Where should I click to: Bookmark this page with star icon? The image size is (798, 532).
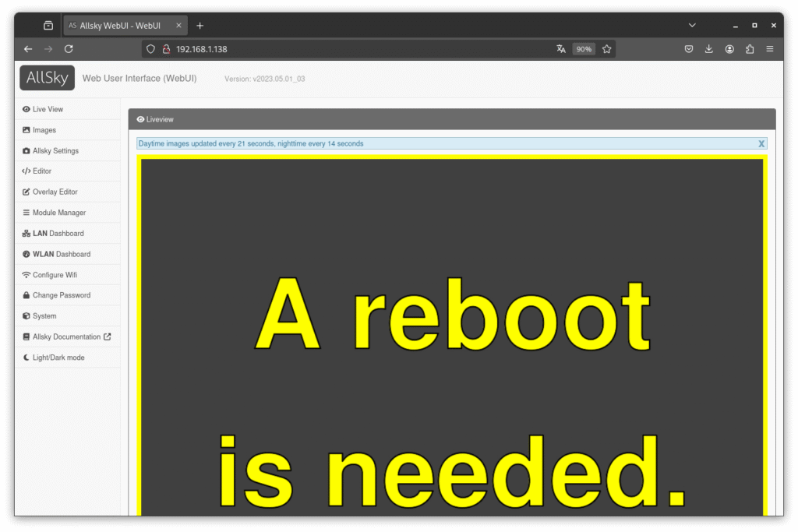coord(607,49)
